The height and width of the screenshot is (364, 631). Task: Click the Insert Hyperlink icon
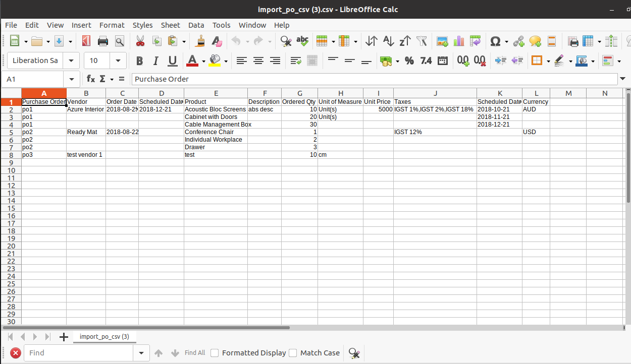[x=518, y=41]
